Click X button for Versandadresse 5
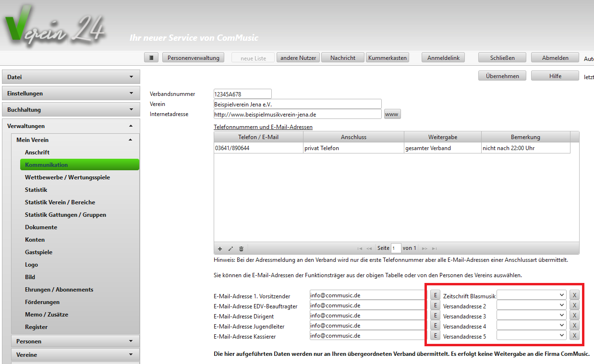 click(x=574, y=336)
